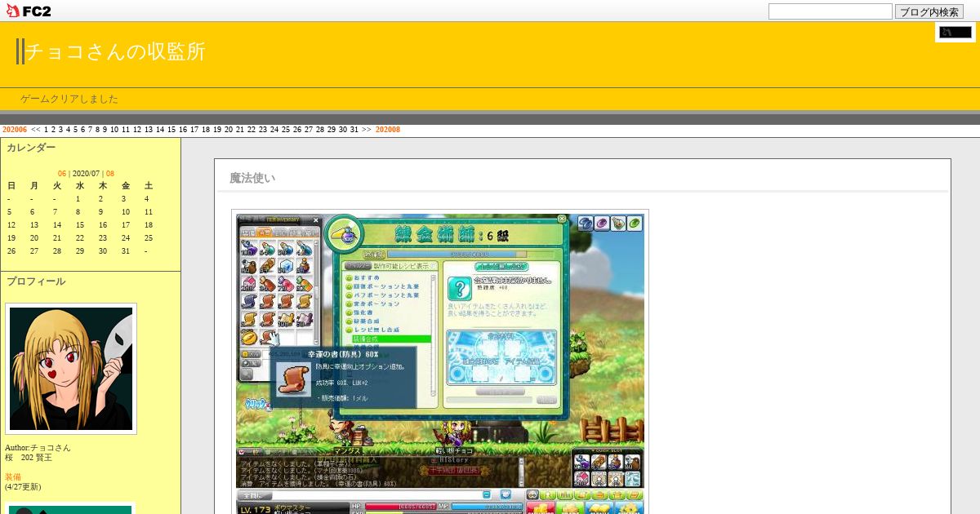
Task: Click the FC2 logo
Action: [x=28, y=11]
